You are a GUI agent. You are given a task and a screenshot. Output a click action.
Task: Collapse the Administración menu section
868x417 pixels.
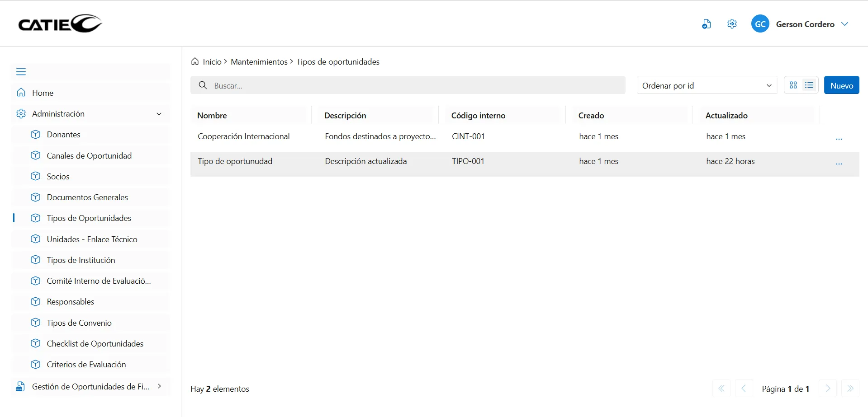(x=159, y=114)
